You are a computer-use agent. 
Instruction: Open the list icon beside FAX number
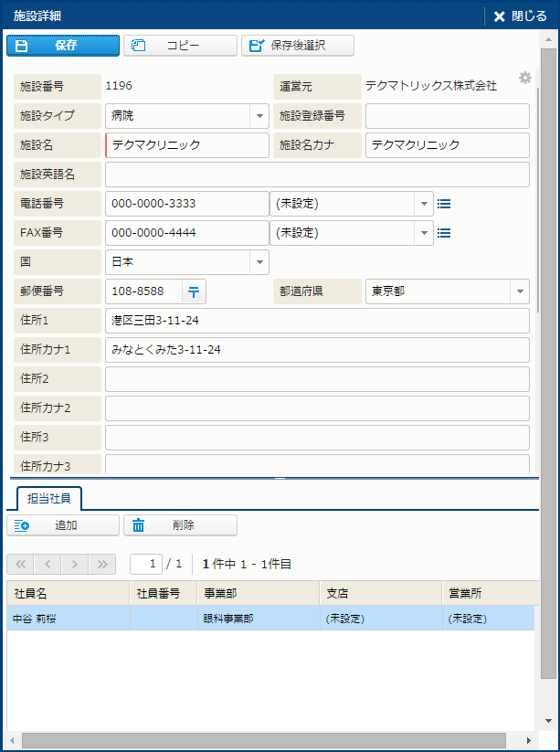pos(444,233)
